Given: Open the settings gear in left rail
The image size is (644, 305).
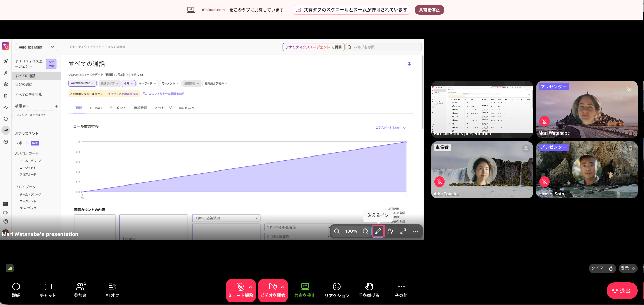Looking at the screenshot, I should click(6, 84).
